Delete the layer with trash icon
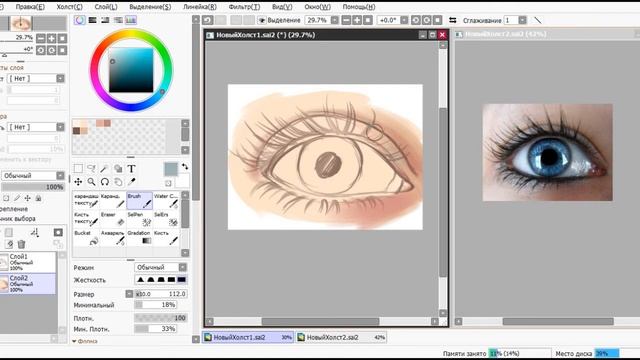Screen dimensions: 640x360 21,244
